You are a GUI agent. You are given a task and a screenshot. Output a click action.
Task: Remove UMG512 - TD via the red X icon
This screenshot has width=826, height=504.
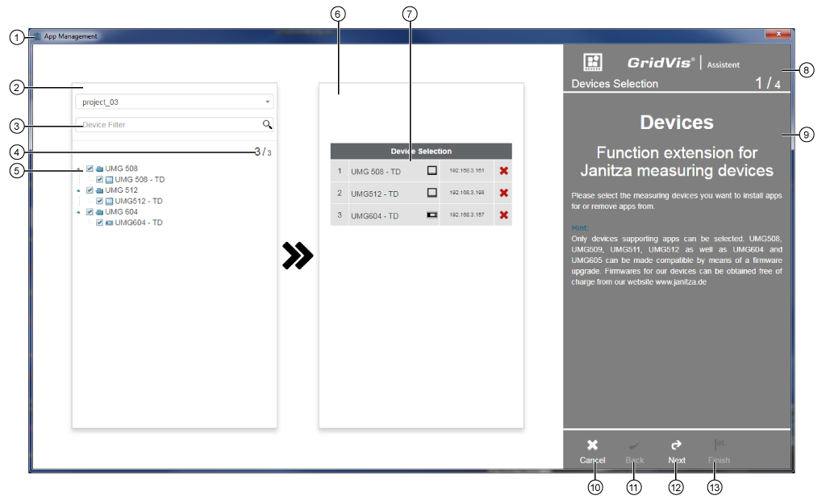tap(503, 193)
